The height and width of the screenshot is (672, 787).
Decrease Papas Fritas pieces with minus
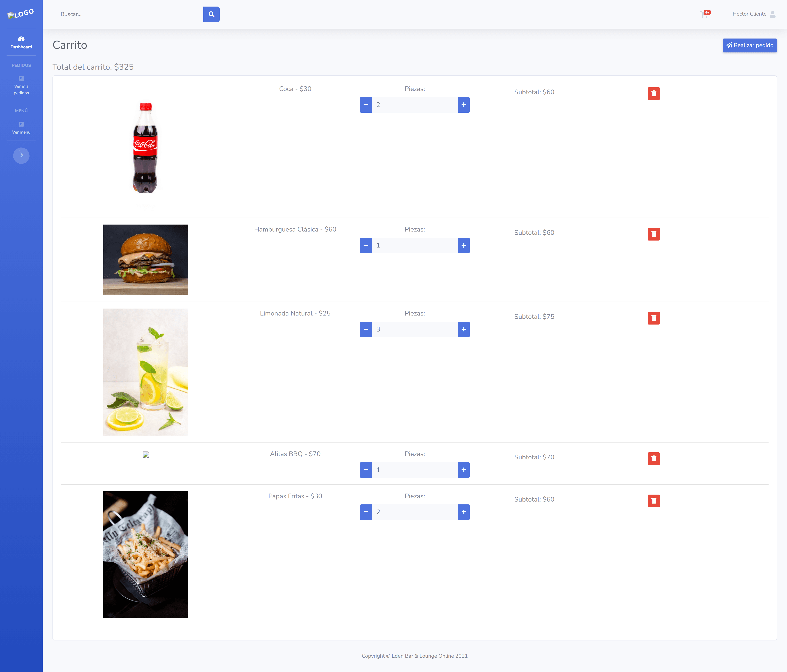point(366,512)
